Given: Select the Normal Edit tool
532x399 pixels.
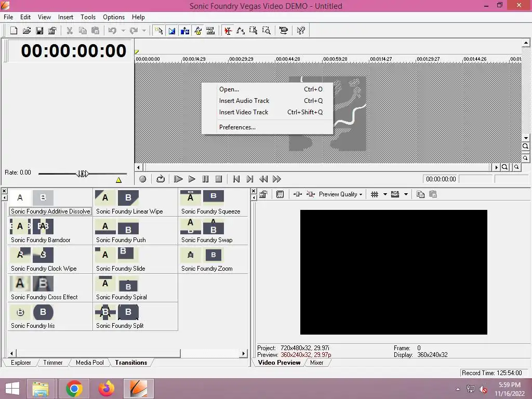Looking at the screenshot, I should (x=228, y=31).
